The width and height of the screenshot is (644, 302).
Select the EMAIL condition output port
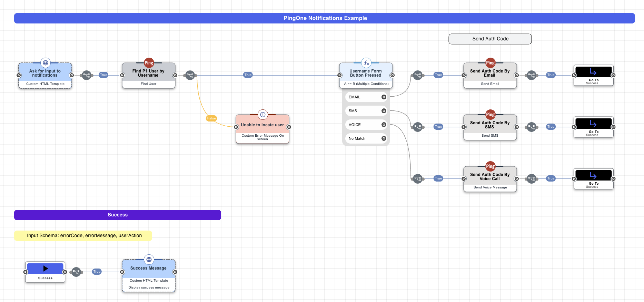pyautogui.click(x=384, y=97)
